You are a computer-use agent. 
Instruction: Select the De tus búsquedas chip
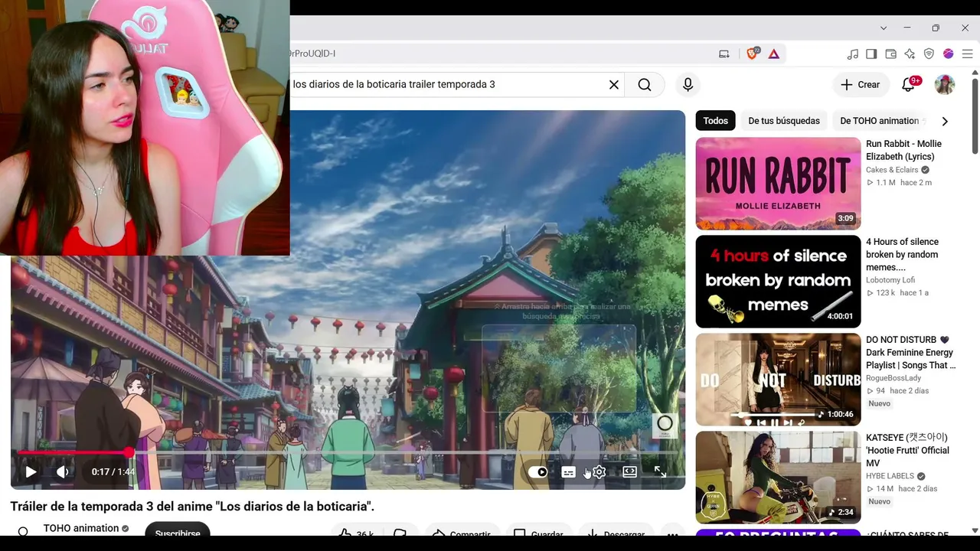(784, 121)
